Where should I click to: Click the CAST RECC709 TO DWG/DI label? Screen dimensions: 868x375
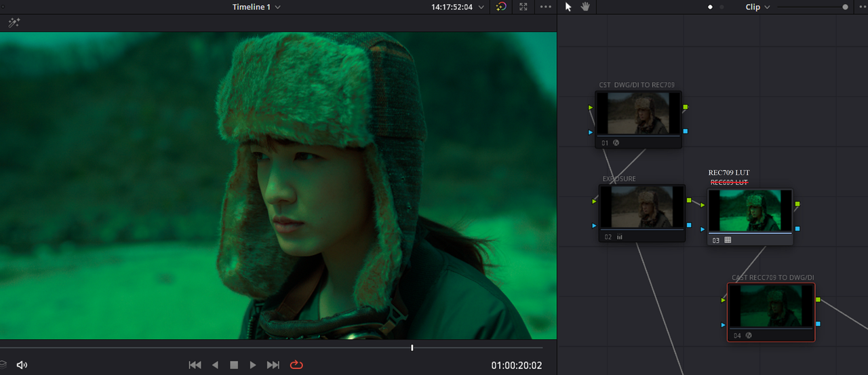pos(773,277)
